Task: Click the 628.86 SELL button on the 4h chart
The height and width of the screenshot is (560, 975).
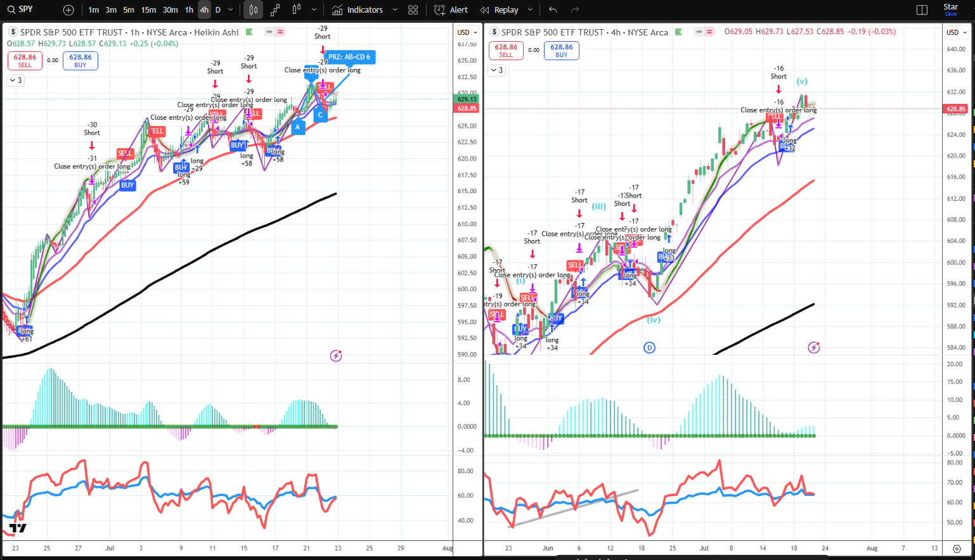Action: 506,51
